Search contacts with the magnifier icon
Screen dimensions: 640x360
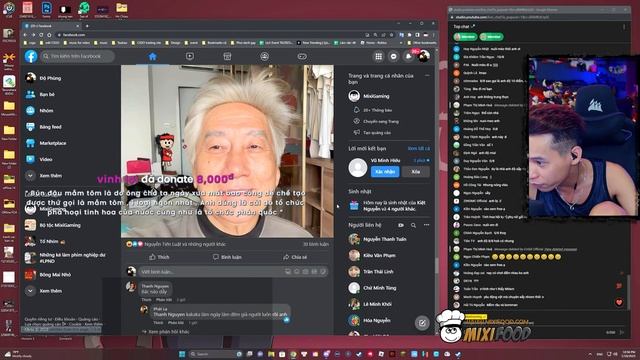point(413,225)
